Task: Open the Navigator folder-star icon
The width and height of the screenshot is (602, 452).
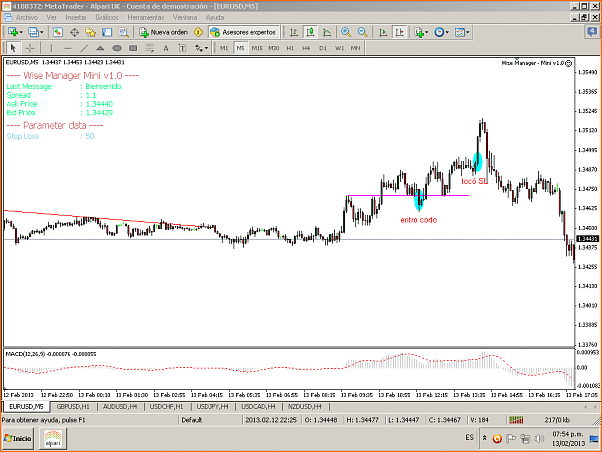Action: (91, 32)
